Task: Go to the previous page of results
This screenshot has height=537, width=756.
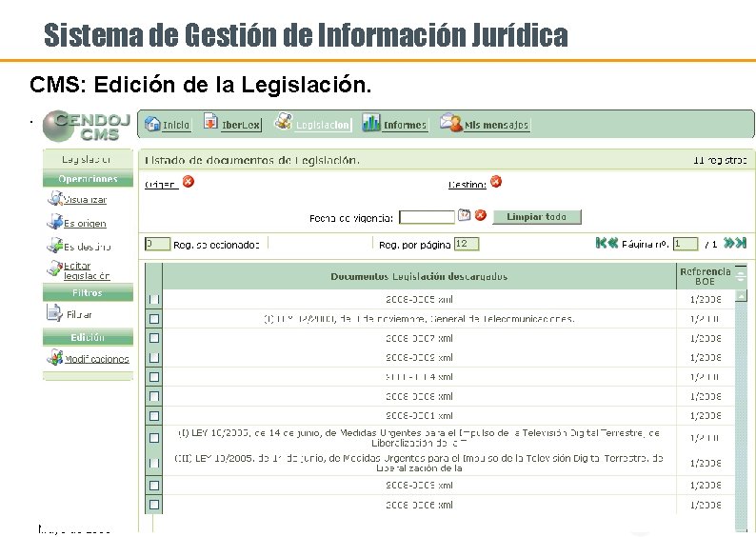Action: click(x=612, y=243)
